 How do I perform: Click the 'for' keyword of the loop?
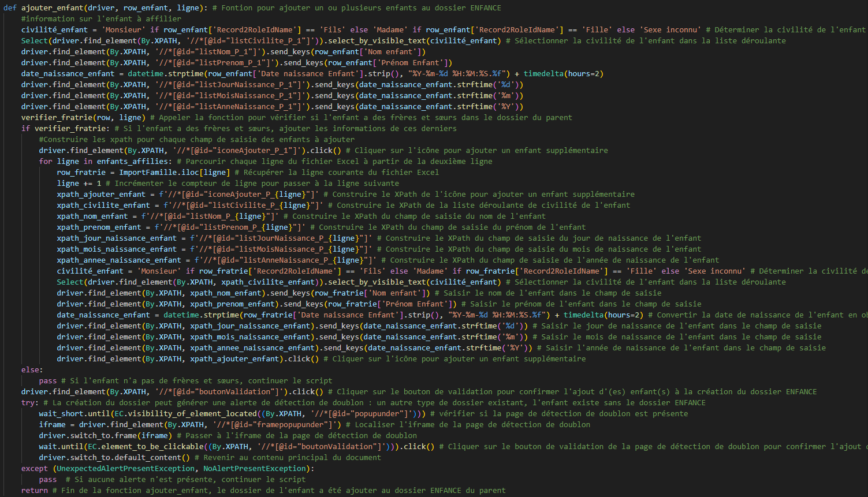click(x=46, y=162)
